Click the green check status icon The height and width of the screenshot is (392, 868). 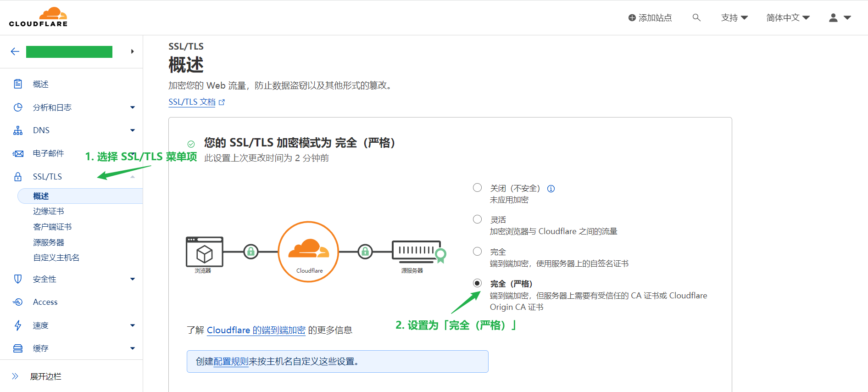191,144
